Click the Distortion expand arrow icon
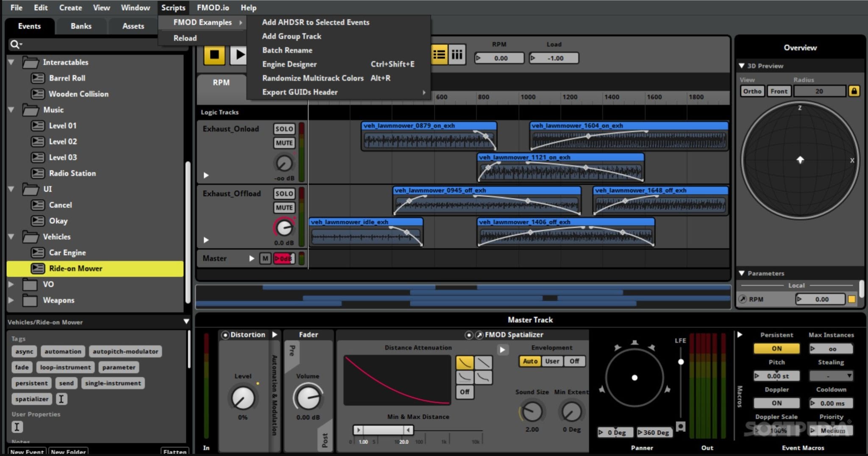This screenshot has width=868, height=456. pyautogui.click(x=275, y=335)
